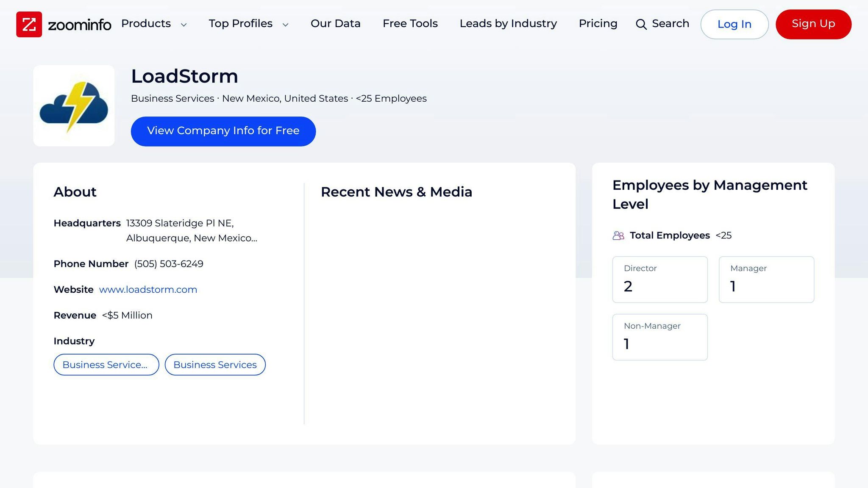Viewport: 868px width, 488px height.
Task: Open the Top Profiles menu
Action: [x=240, y=23]
